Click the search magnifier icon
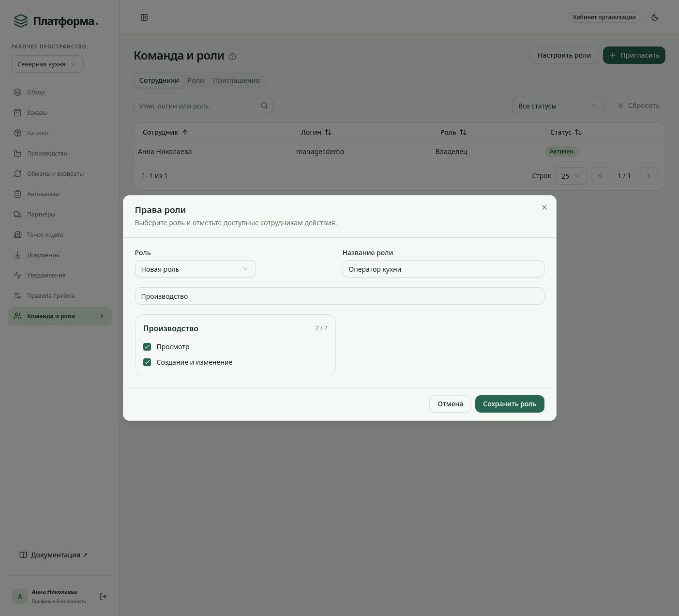Viewport: 679px width, 616px height. pyautogui.click(x=264, y=106)
